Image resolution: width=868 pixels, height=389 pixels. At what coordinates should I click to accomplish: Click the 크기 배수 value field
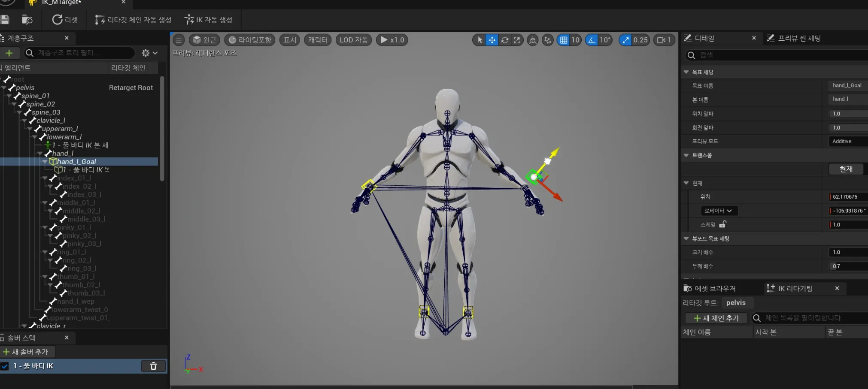(x=848, y=252)
